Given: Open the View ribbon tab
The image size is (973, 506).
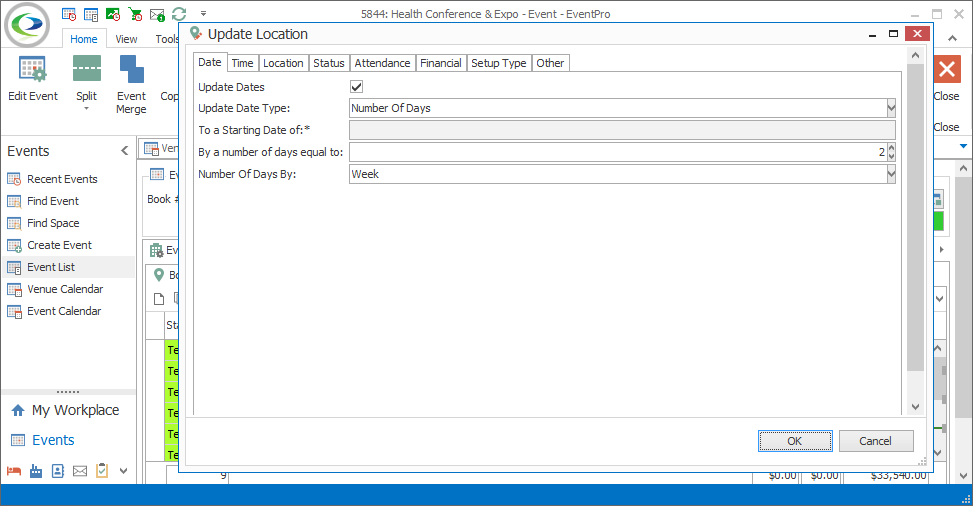Looking at the screenshot, I should pos(127,39).
